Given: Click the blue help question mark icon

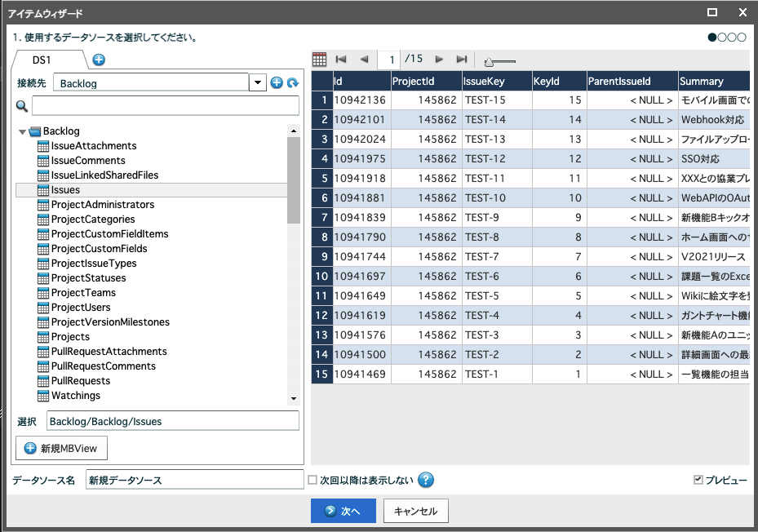Looking at the screenshot, I should pos(425,480).
